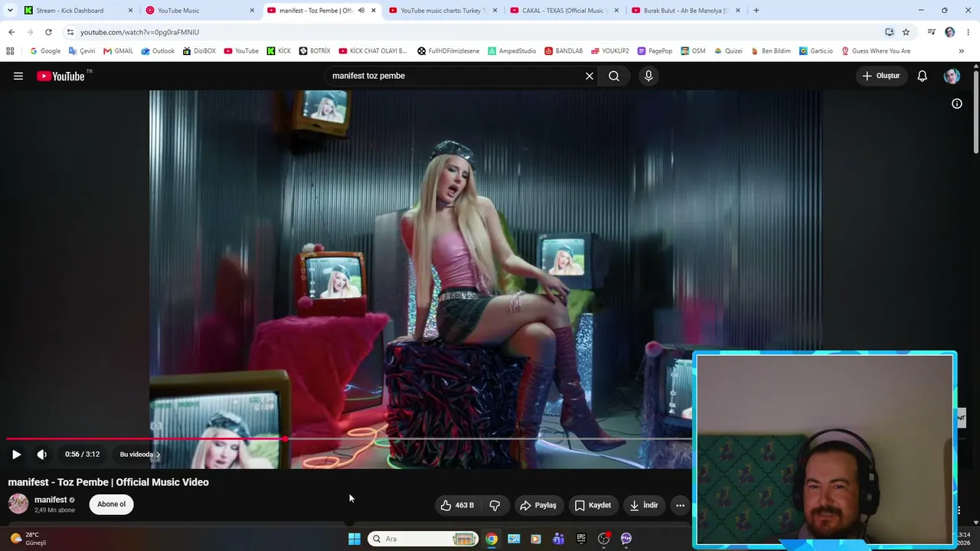Open the media controls icon in Chrome toolbar

[x=932, y=32]
